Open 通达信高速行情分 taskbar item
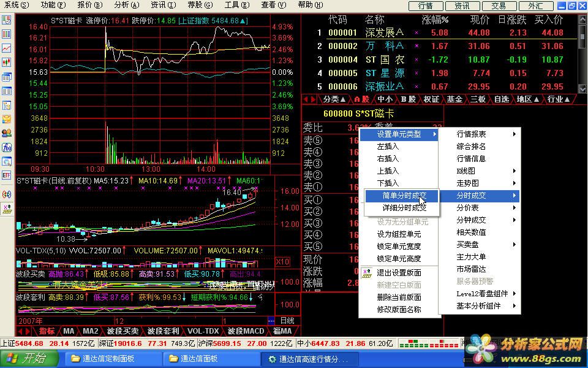The height and width of the screenshot is (368, 588). click(x=310, y=359)
